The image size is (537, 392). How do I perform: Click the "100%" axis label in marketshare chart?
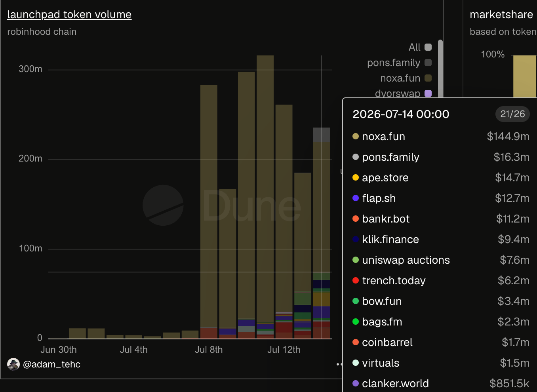(493, 54)
